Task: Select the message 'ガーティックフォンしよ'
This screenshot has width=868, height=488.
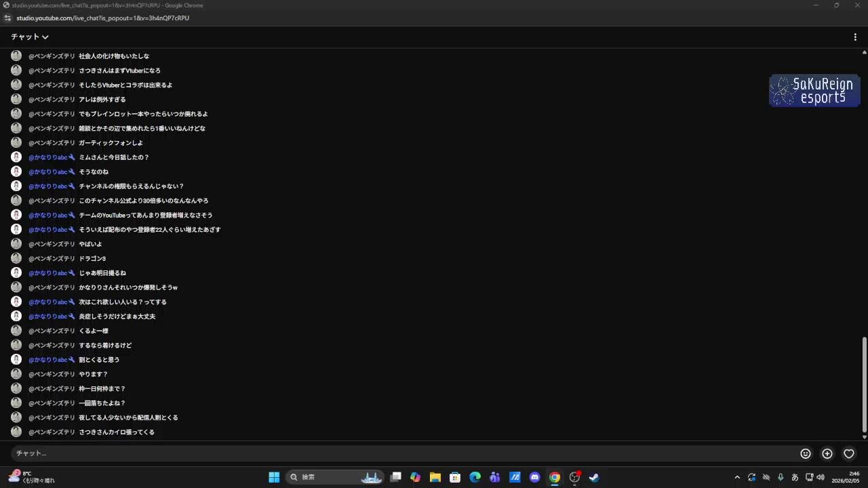Action: pyautogui.click(x=111, y=143)
